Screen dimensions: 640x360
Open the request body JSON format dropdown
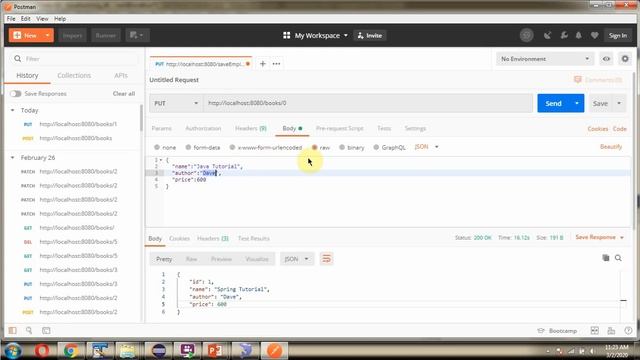coord(427,147)
